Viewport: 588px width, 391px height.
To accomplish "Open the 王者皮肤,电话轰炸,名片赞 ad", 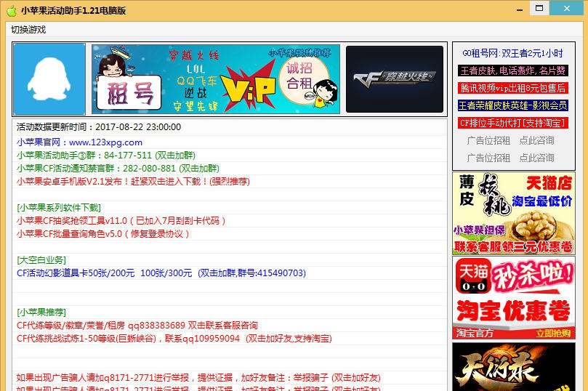I will coord(512,70).
